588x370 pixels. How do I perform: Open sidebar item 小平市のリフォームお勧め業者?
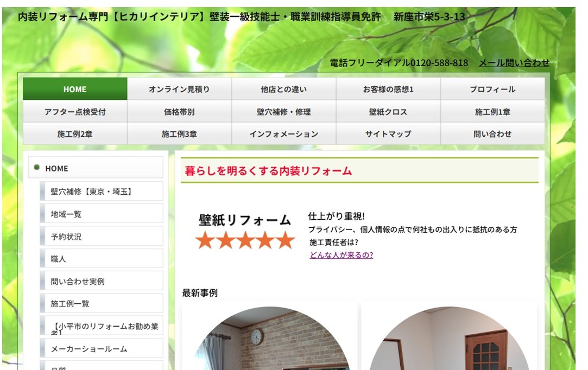101,326
